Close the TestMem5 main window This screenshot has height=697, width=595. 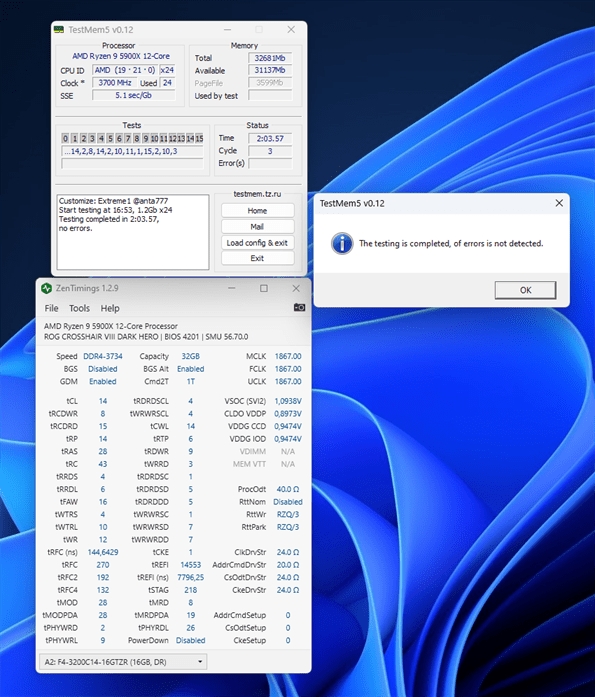tap(291, 30)
